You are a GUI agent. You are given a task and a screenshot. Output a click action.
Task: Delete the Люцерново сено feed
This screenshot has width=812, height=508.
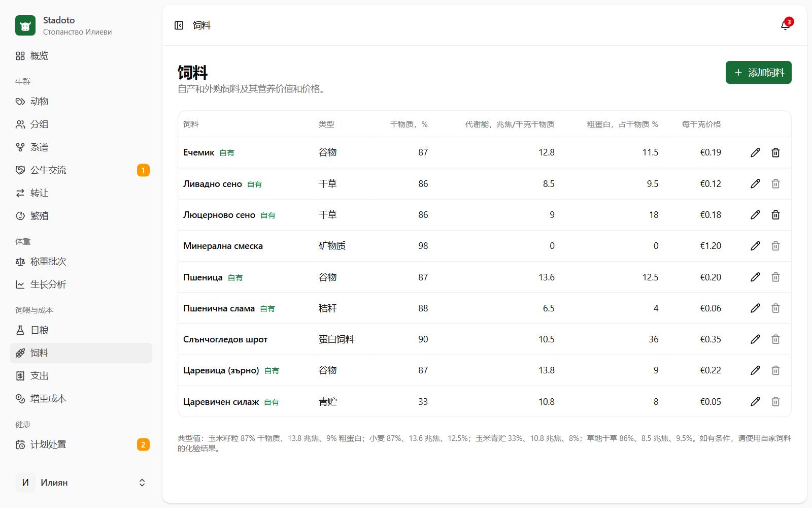click(775, 215)
